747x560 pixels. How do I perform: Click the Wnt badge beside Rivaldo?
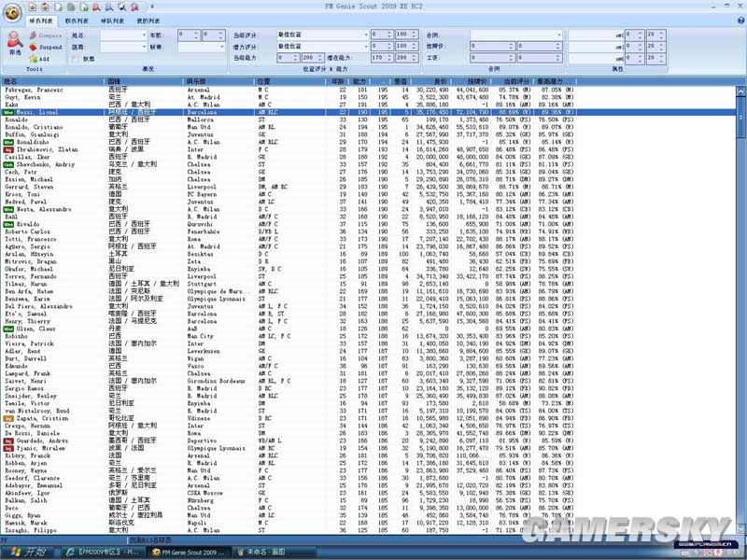(x=8, y=224)
